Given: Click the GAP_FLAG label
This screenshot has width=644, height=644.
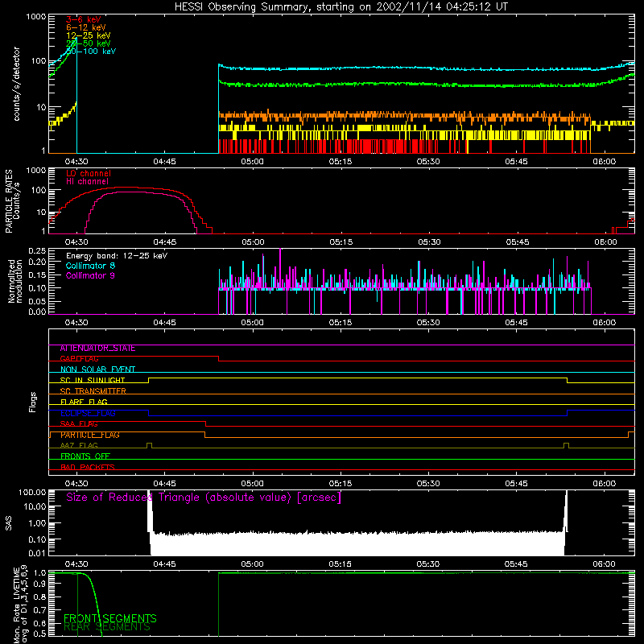Looking at the screenshot, I should [x=79, y=358].
